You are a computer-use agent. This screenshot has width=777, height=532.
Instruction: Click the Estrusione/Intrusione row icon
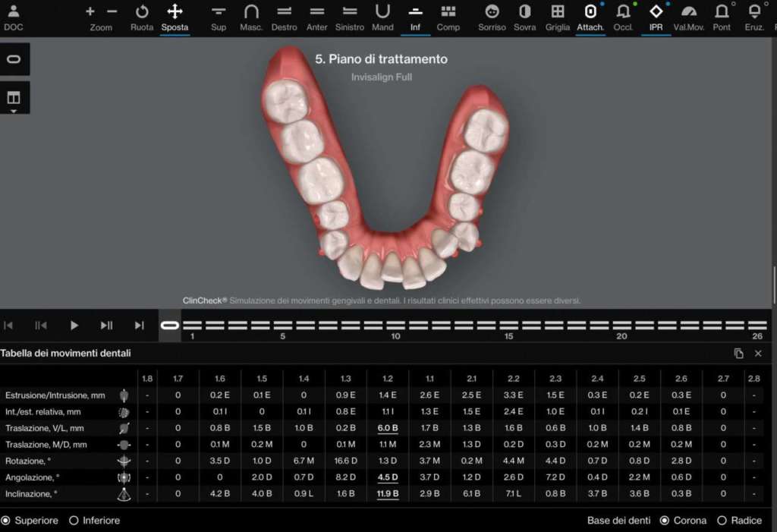124,395
